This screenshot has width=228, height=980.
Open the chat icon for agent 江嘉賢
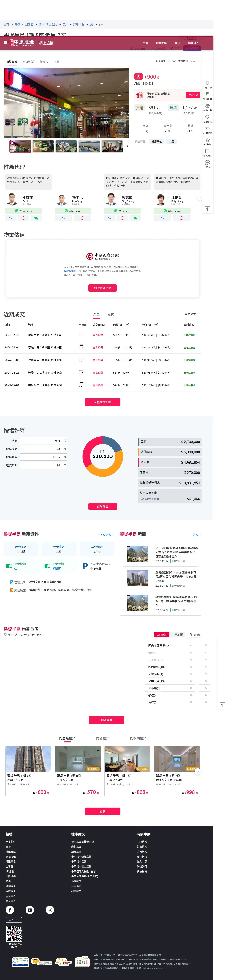tap(181, 218)
